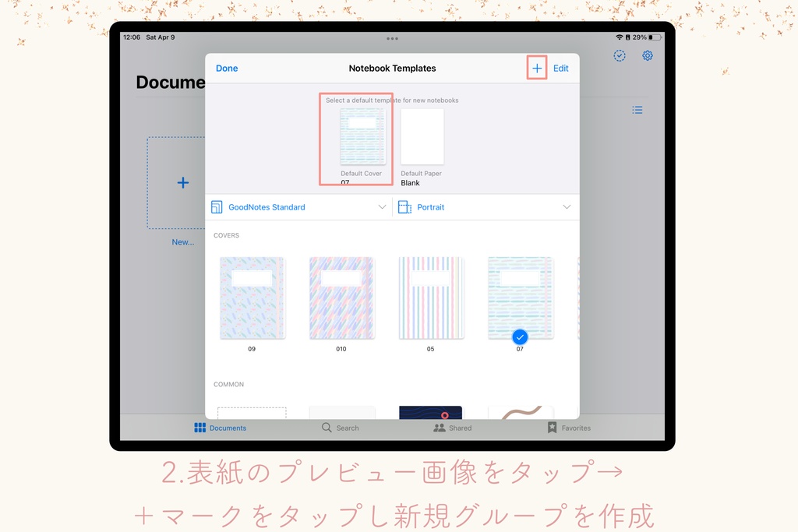Switch to list view of documents

click(x=637, y=110)
